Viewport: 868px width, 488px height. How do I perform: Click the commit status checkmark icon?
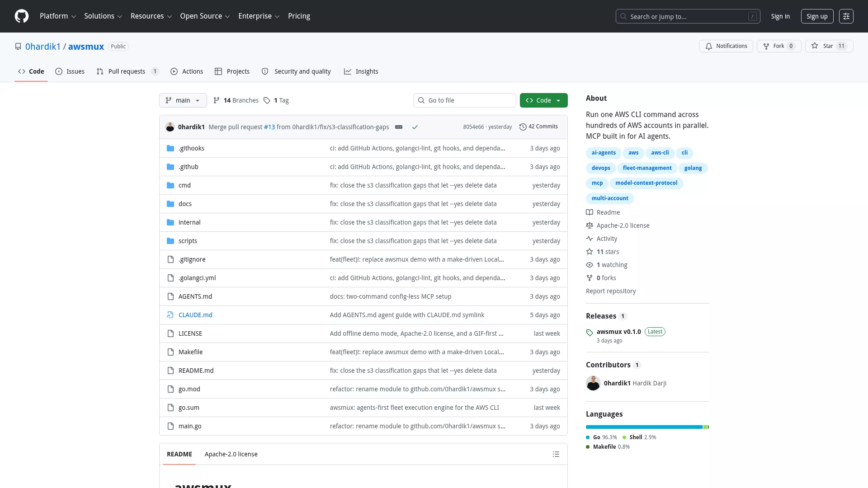pos(415,127)
